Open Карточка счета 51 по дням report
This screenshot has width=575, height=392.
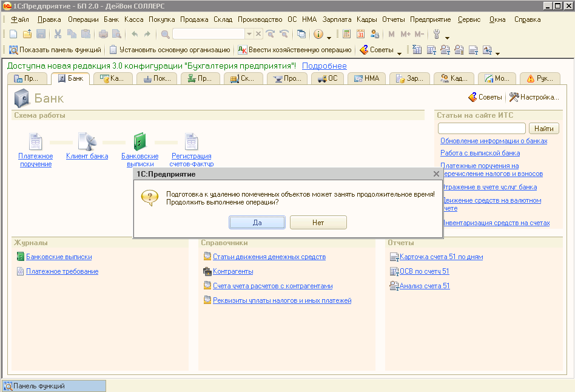click(441, 257)
